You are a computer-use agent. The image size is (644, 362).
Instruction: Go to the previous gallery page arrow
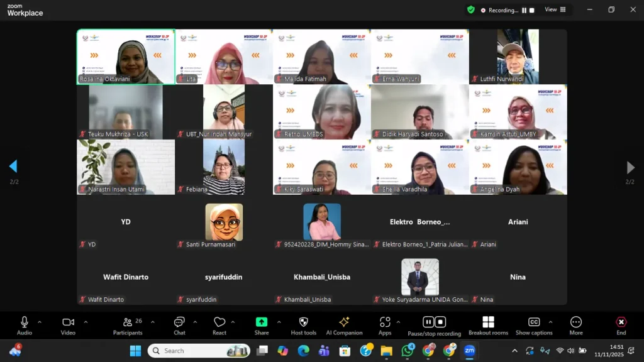(x=13, y=167)
